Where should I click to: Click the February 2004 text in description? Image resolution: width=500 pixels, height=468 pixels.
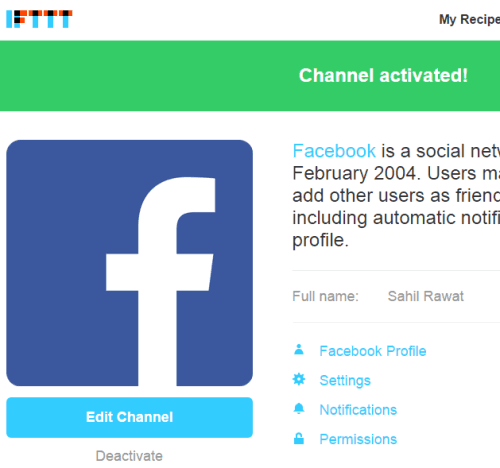(355, 173)
